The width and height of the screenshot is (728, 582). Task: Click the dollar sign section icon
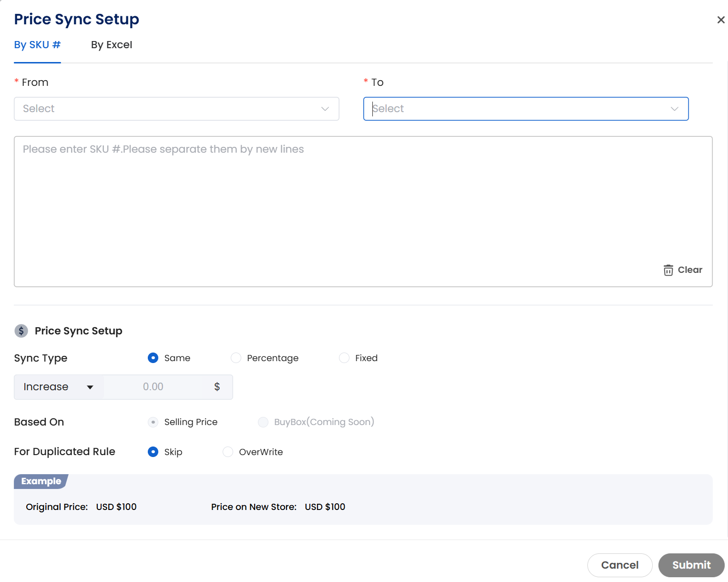(x=21, y=331)
